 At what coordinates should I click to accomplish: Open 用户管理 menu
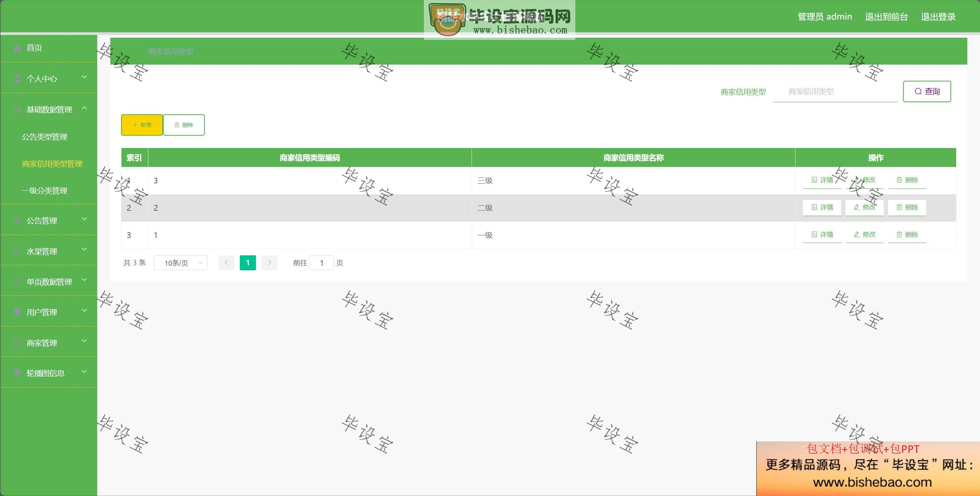[48, 312]
